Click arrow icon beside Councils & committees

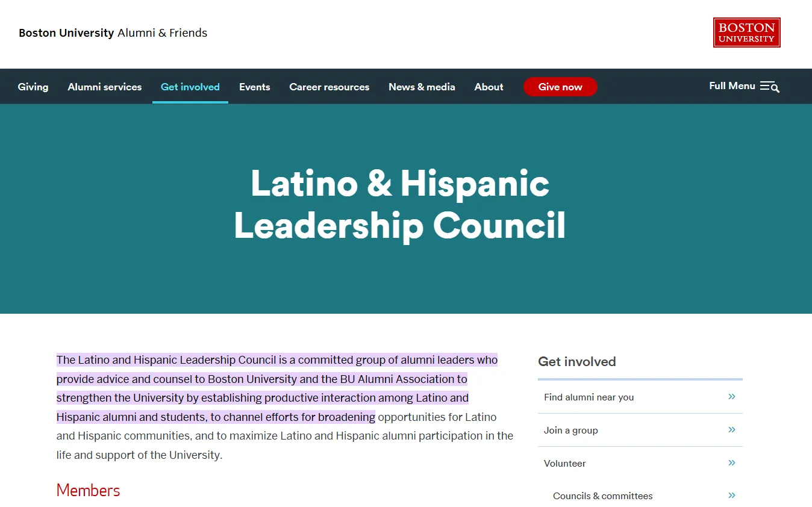(x=732, y=495)
